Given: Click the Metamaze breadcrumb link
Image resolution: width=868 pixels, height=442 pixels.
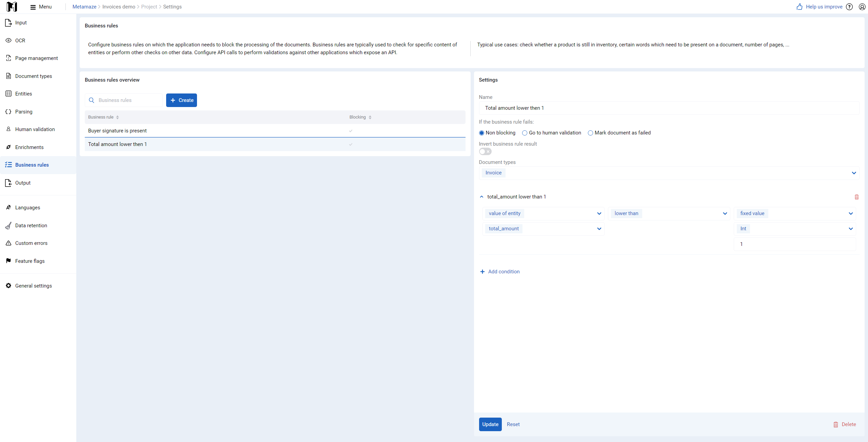Looking at the screenshot, I should [x=84, y=7].
